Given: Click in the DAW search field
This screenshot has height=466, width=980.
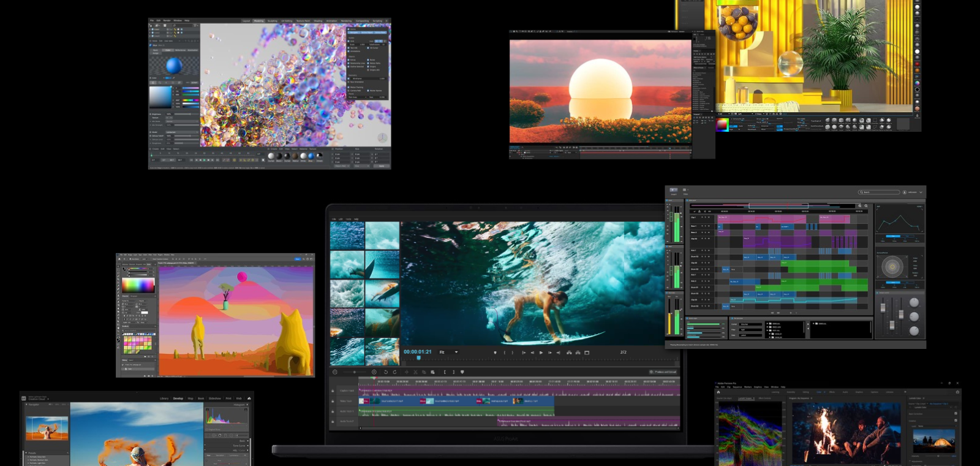Looking at the screenshot, I should (x=879, y=192).
